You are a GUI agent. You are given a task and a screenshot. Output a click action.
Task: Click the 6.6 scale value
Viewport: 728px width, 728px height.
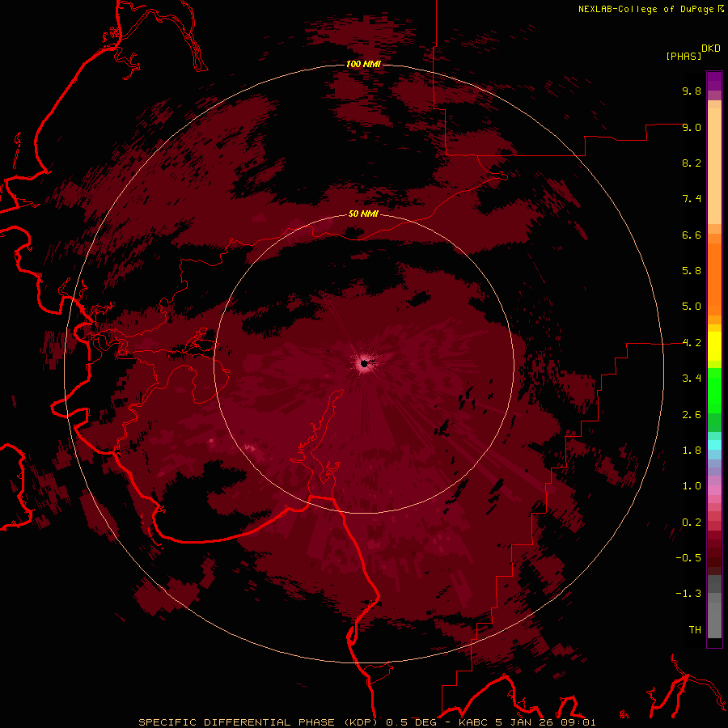692,235
